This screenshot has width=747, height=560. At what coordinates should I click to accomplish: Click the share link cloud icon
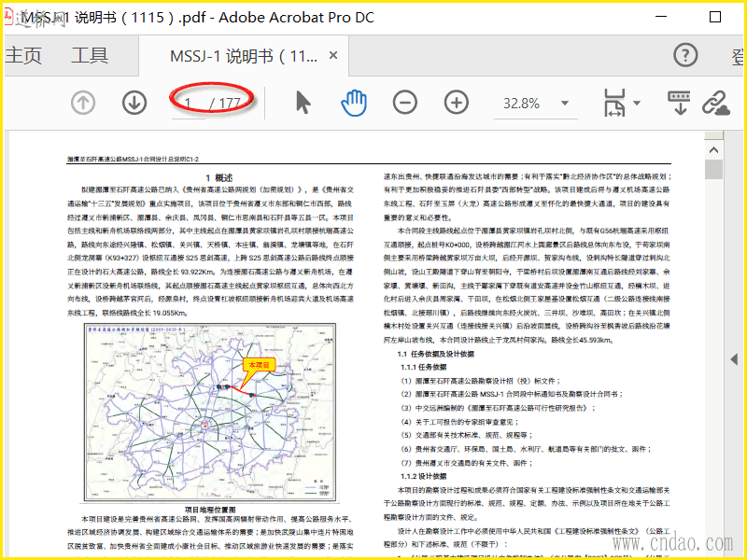pos(716,104)
